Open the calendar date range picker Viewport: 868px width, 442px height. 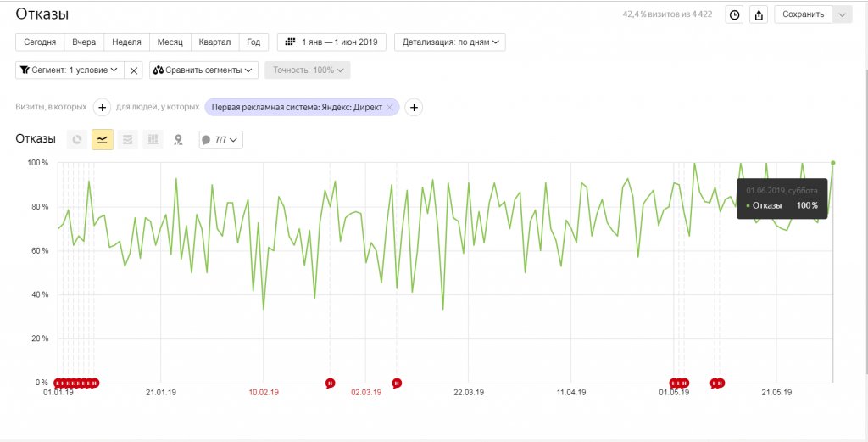[x=331, y=42]
